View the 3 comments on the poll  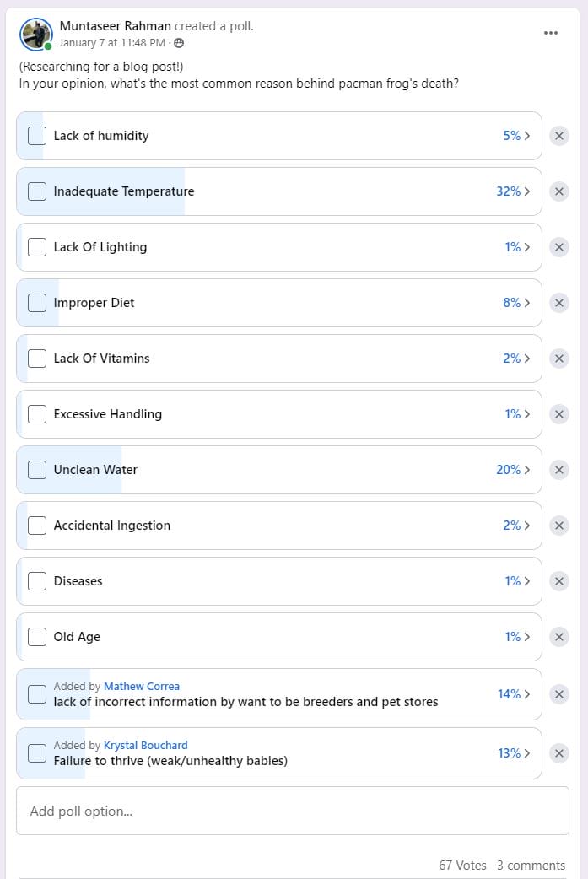point(531,865)
